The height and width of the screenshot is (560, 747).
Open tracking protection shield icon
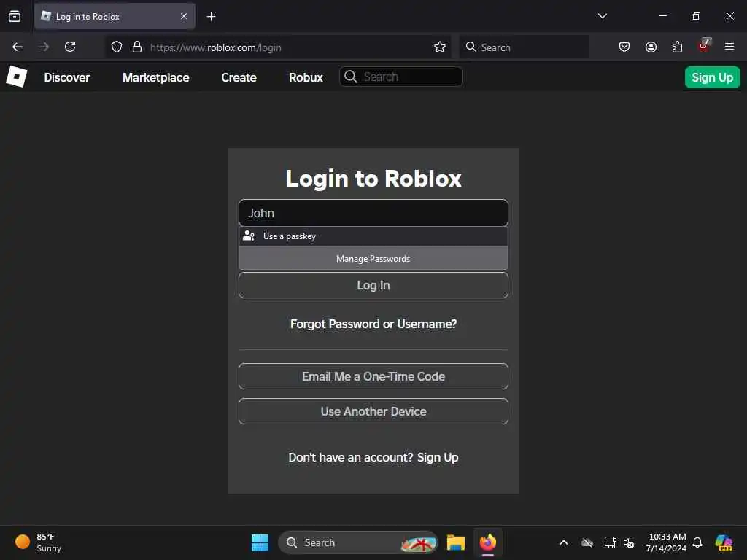click(x=117, y=47)
